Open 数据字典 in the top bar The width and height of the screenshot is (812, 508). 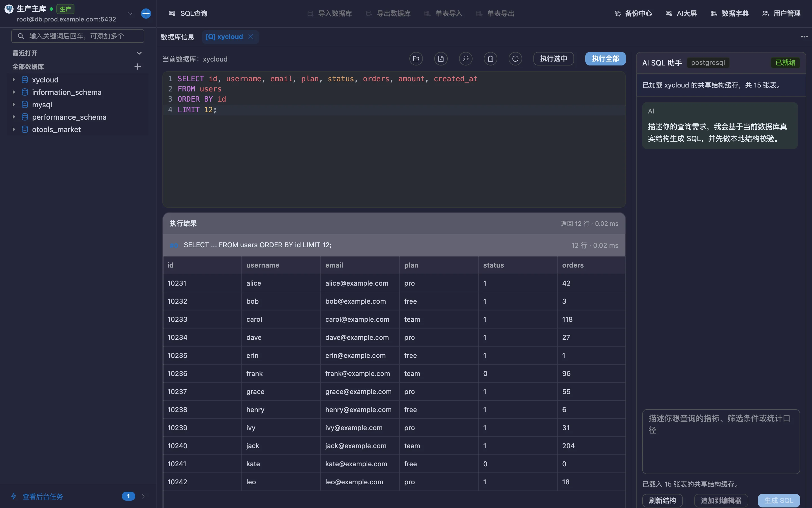[729, 14]
